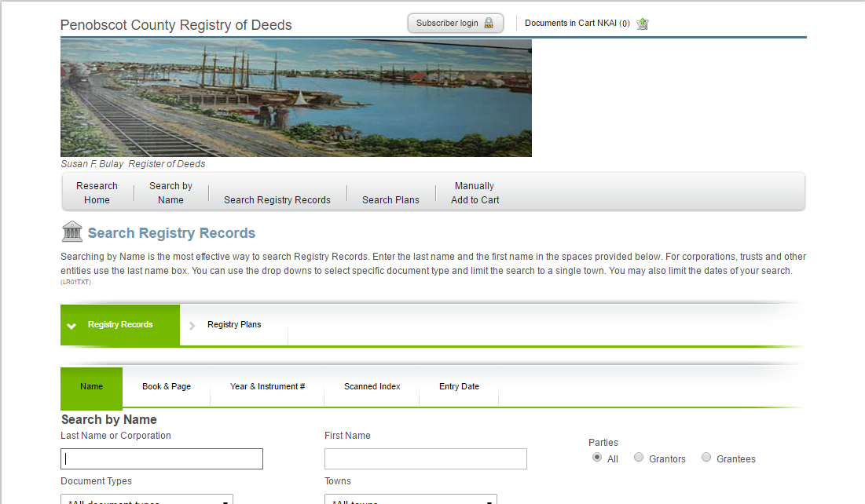
Task: Open the All document types dropdown
Action: click(x=146, y=499)
